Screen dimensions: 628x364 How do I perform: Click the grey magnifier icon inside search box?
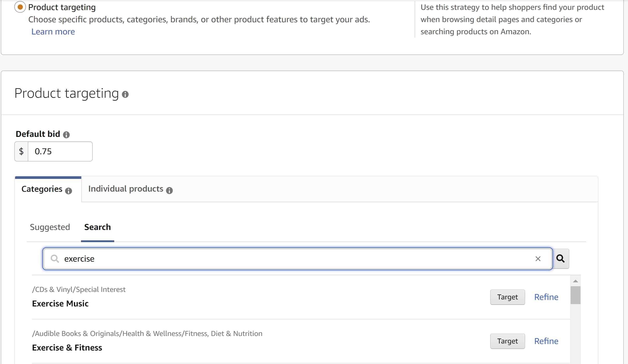(x=55, y=259)
